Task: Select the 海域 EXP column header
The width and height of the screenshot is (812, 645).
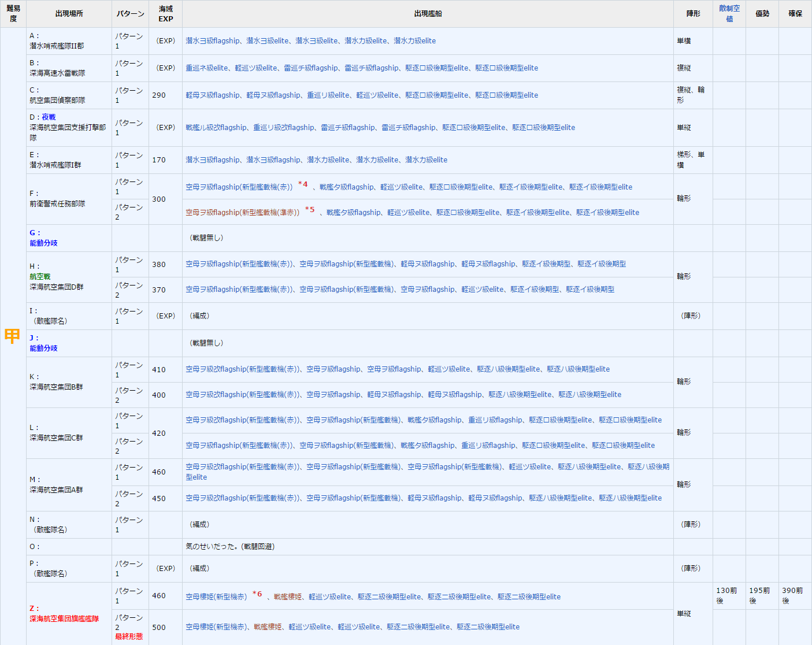Action: tap(166, 14)
